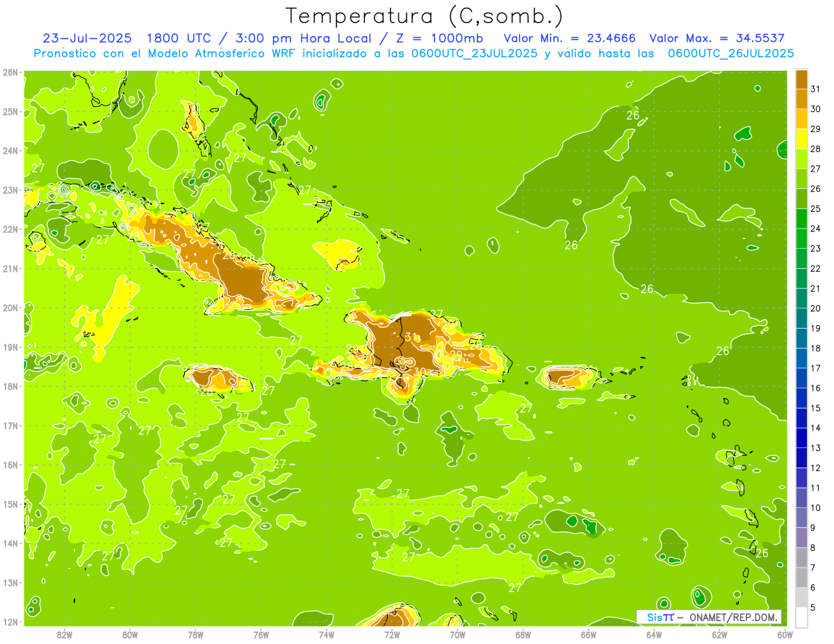
Task: Click 'Valor Max. = 34.5537' text
Action: 717,38
